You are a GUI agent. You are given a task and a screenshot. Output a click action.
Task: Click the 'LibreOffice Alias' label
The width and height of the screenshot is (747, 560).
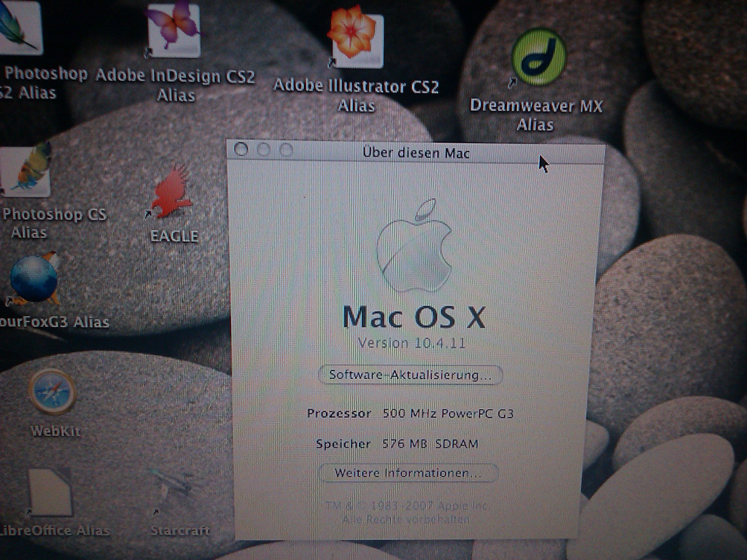(x=54, y=531)
